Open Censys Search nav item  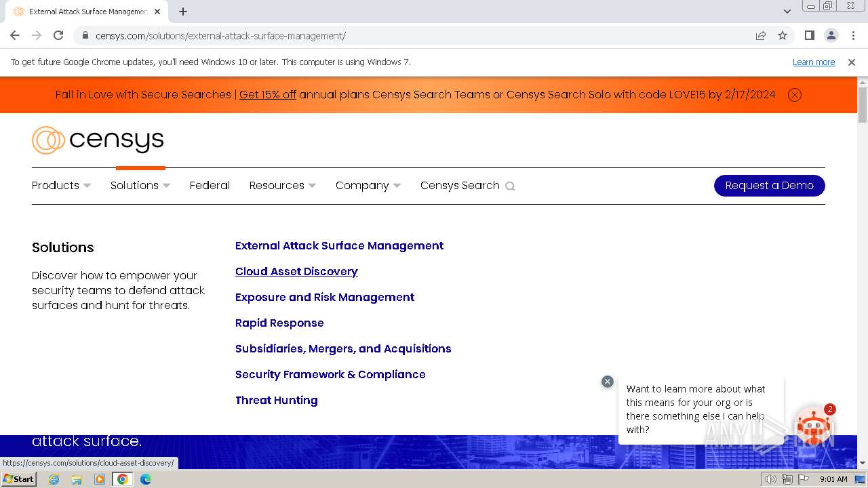click(460, 185)
